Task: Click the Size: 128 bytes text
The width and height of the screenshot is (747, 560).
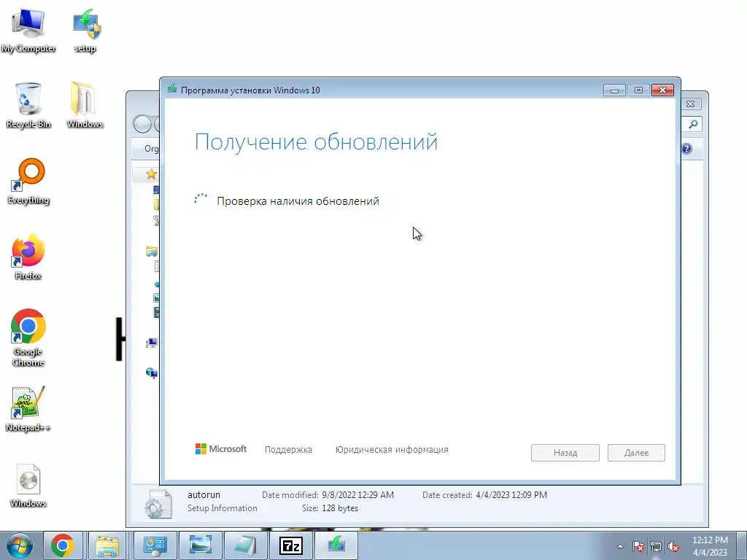Action: 330,508
